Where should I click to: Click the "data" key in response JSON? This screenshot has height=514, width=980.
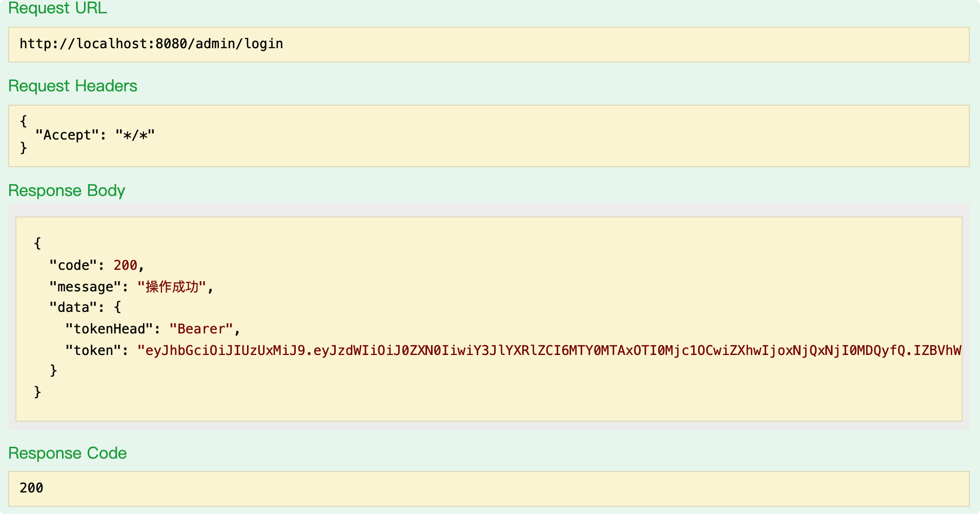[x=73, y=307]
